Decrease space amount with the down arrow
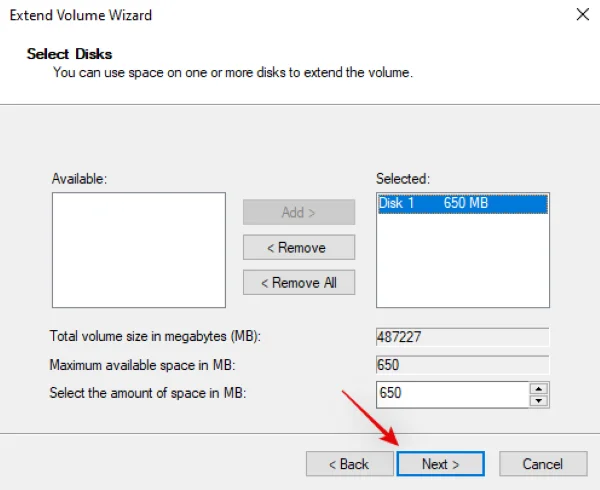The image size is (600, 490). (x=539, y=400)
